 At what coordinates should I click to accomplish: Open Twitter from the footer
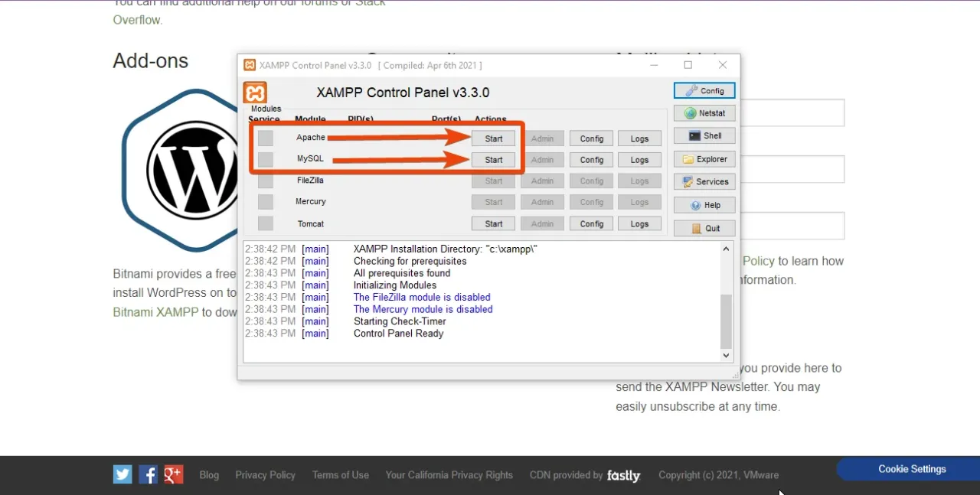[x=122, y=474]
